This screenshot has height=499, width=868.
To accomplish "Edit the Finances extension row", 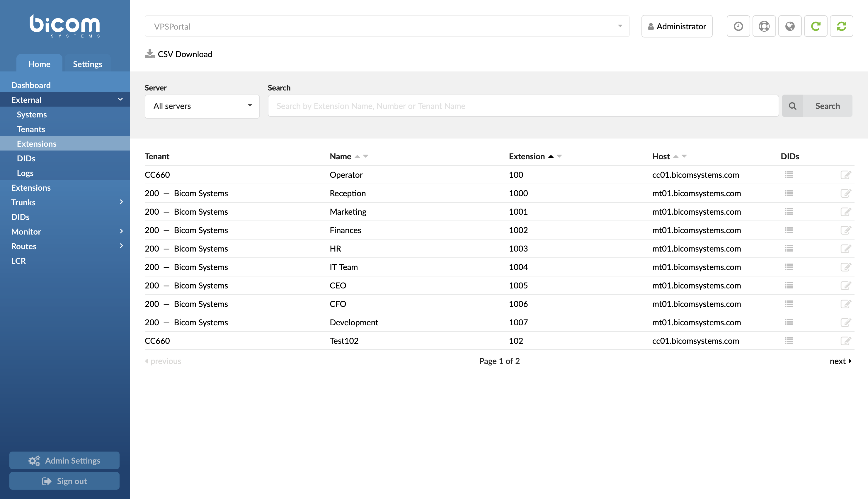I will [x=846, y=230].
